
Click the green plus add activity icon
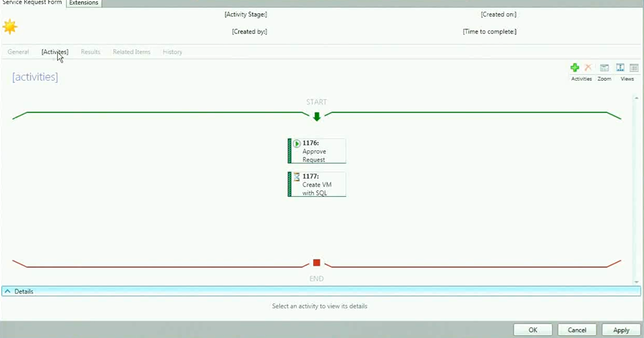[x=574, y=67]
